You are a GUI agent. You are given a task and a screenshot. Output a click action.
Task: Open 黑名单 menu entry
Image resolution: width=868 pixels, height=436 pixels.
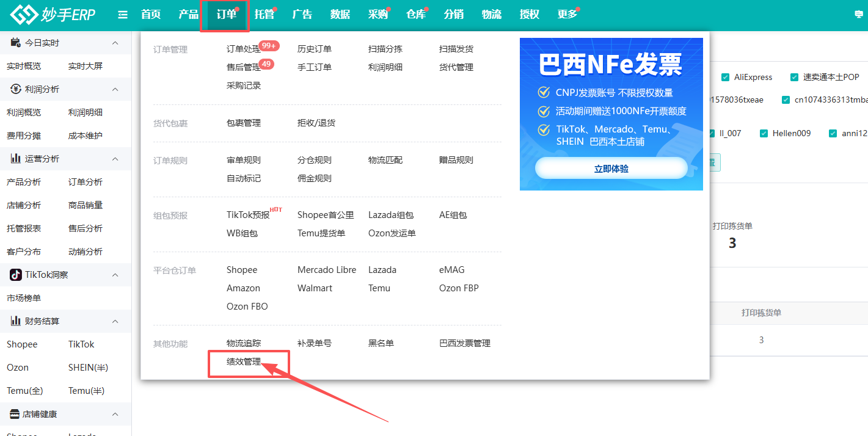(381, 343)
